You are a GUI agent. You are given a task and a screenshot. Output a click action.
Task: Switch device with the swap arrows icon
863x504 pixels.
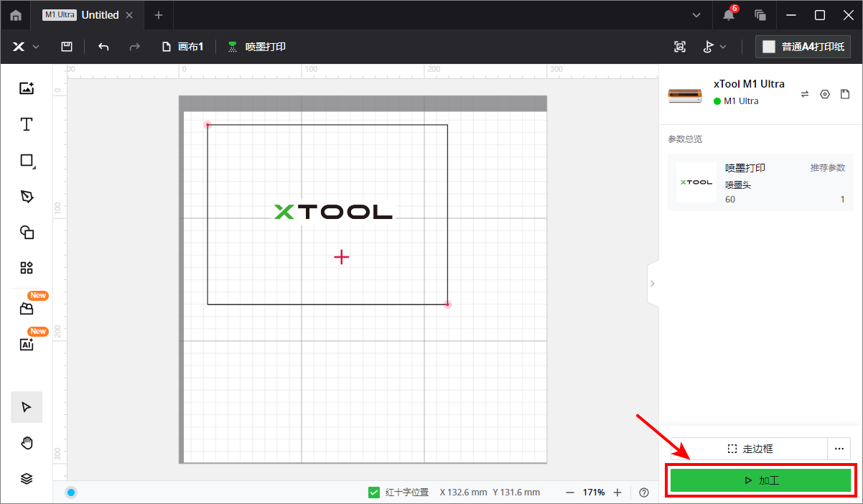coord(805,94)
